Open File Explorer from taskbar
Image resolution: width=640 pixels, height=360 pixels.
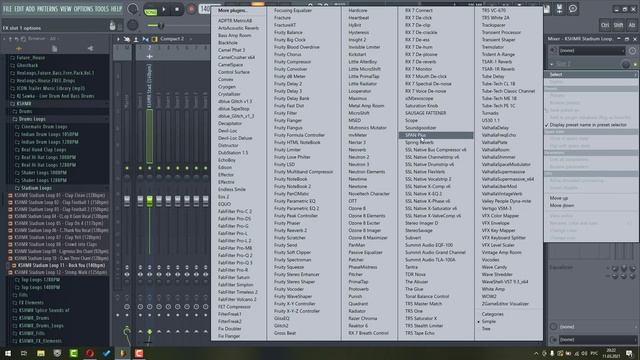(x=40, y=353)
